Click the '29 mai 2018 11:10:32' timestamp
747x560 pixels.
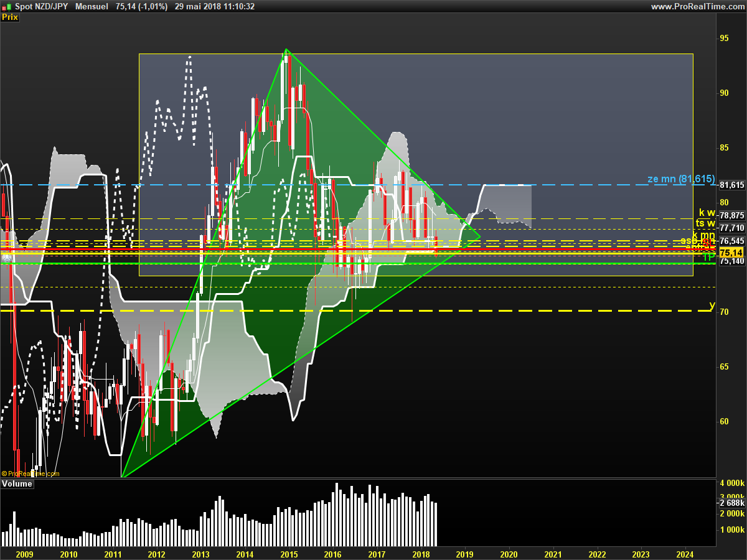[x=215, y=6]
